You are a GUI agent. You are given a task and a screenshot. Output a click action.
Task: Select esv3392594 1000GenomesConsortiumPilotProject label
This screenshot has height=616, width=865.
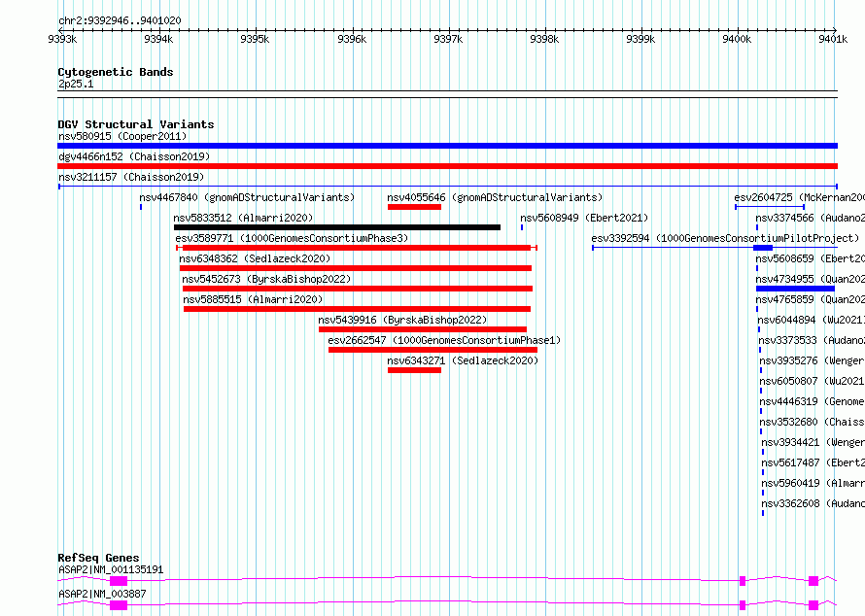pos(725,238)
